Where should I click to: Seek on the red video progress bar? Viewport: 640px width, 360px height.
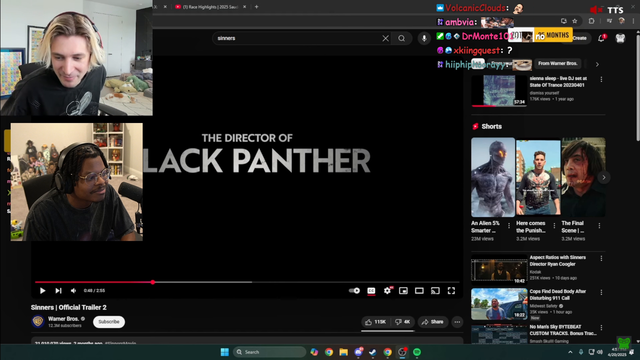(x=247, y=282)
